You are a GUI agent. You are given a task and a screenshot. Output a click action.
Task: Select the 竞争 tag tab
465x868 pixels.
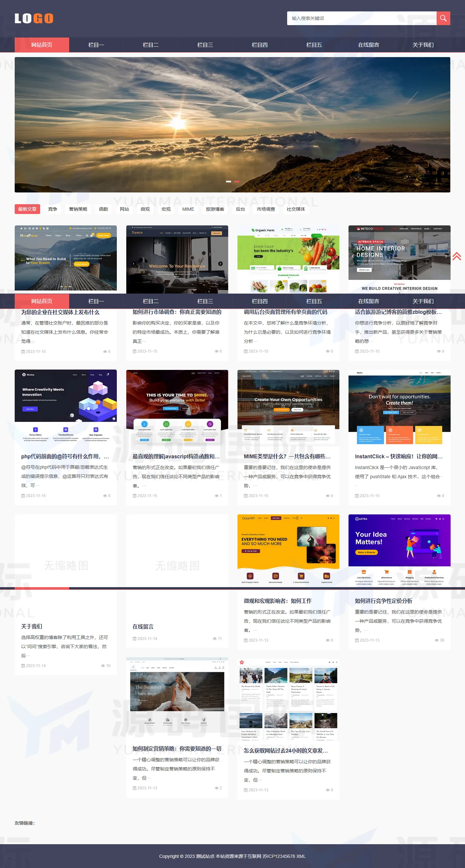pos(53,209)
